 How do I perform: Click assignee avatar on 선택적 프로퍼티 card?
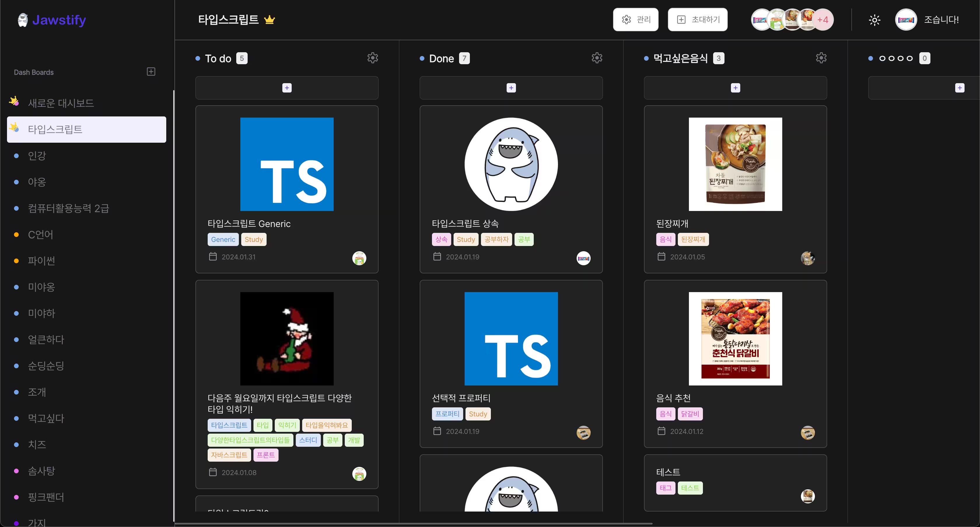[583, 433]
